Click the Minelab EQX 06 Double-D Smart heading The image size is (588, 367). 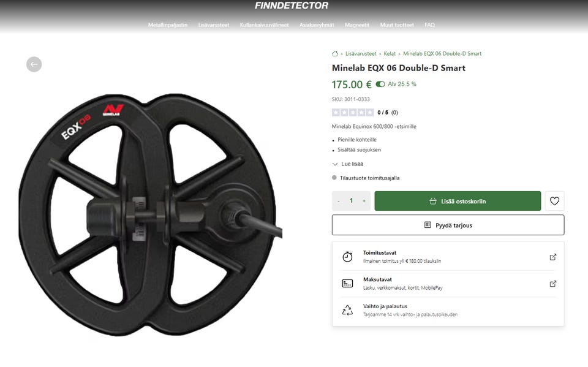pyautogui.click(x=398, y=68)
